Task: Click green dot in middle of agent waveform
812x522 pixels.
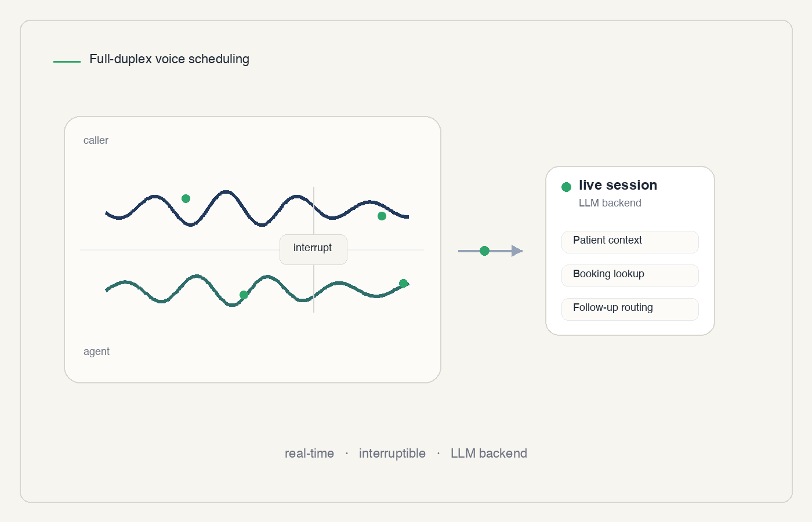Action: [x=244, y=295]
